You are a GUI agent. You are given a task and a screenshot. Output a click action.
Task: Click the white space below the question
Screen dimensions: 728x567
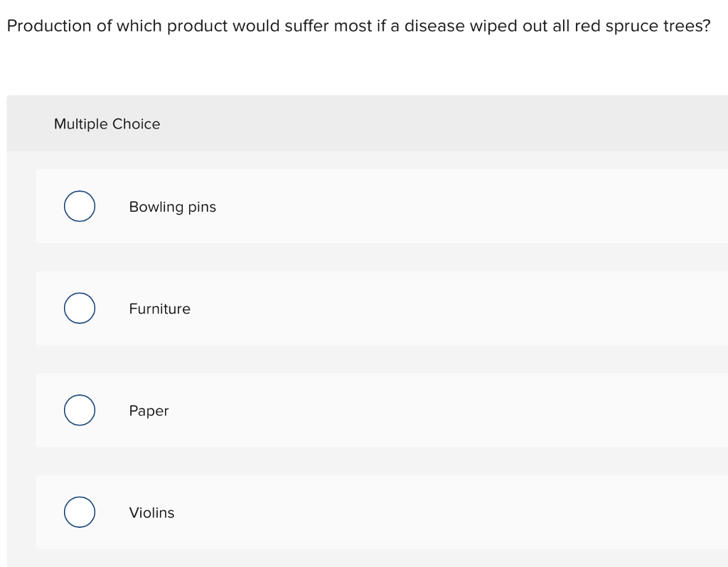point(355,67)
